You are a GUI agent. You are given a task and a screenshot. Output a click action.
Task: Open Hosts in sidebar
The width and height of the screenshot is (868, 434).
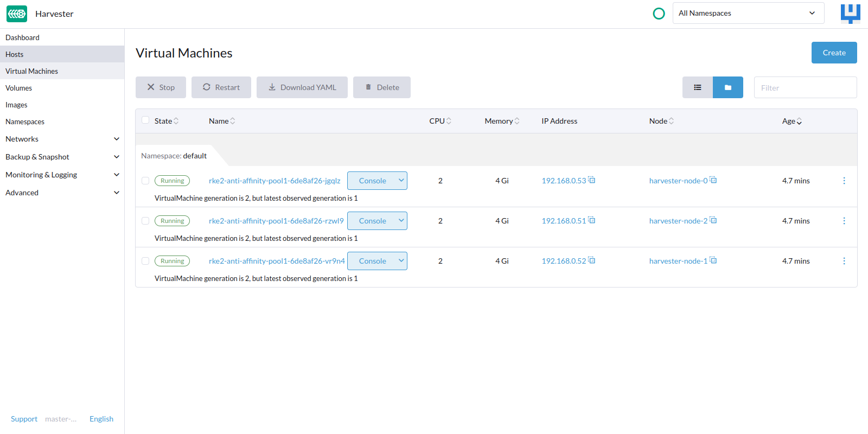coord(62,54)
